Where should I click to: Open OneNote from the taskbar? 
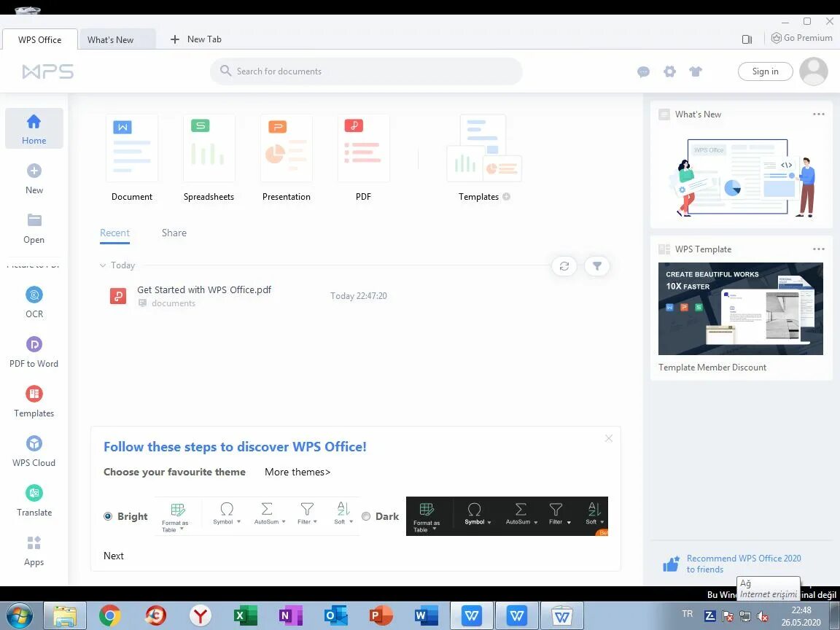point(290,615)
